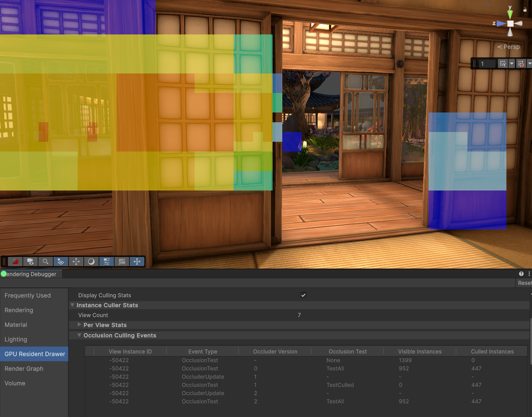
Task: Click the crossed-out grid icon in toolbar
Action: [122, 262]
